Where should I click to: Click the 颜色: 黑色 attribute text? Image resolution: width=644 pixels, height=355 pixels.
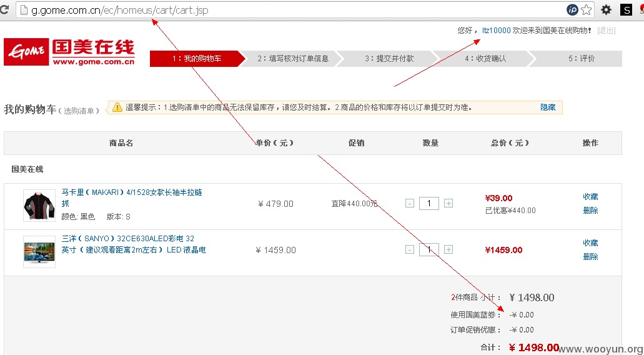pos(78,217)
